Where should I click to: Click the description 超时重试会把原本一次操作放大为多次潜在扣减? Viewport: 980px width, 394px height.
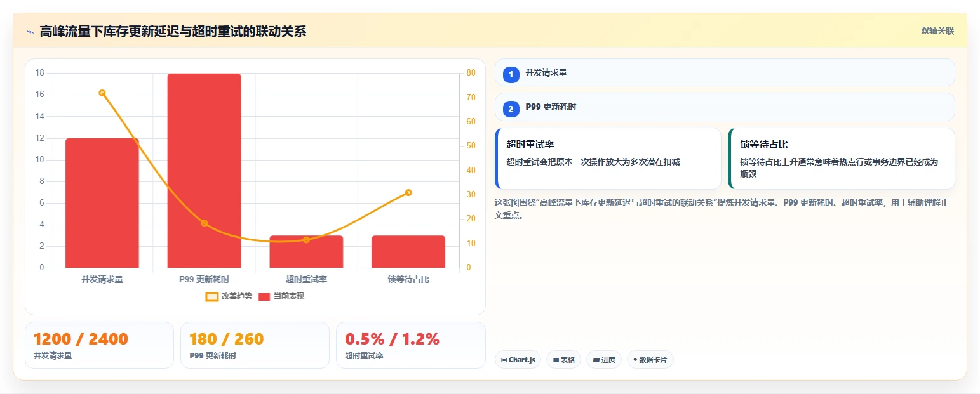[593, 162]
